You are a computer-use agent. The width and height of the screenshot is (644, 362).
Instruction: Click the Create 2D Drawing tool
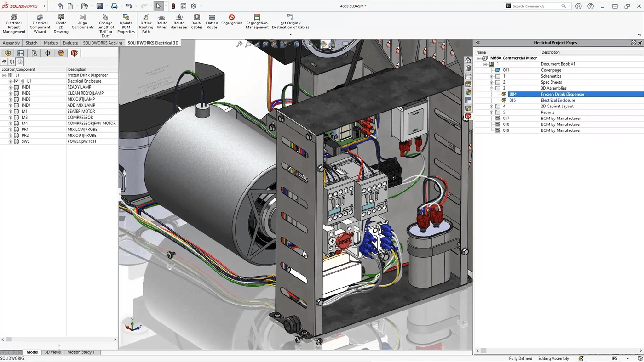[x=61, y=23]
